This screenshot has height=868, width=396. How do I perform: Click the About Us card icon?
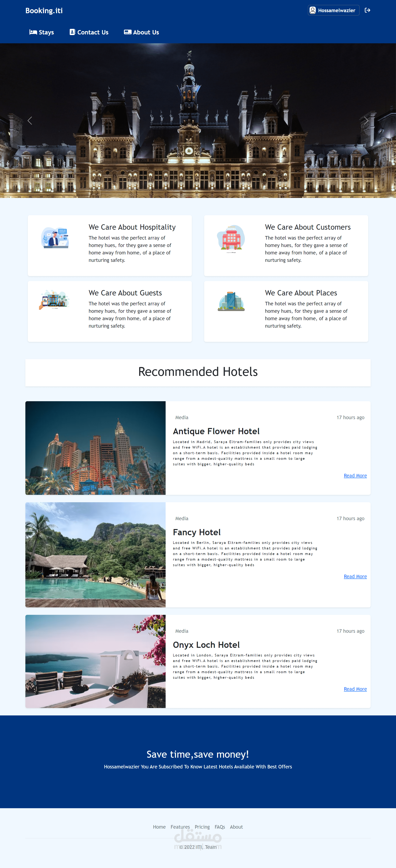[127, 32]
